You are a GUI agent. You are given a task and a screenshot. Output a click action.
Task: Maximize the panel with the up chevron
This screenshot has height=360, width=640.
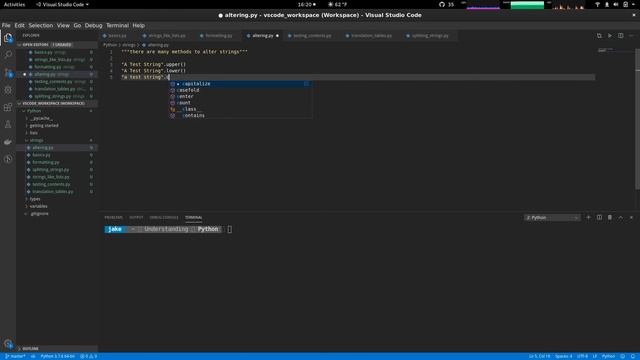tap(620, 218)
